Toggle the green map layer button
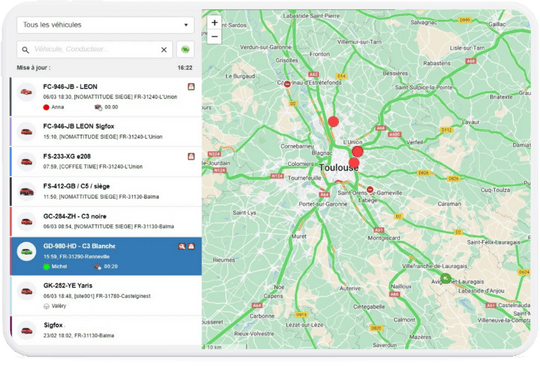 (x=185, y=49)
